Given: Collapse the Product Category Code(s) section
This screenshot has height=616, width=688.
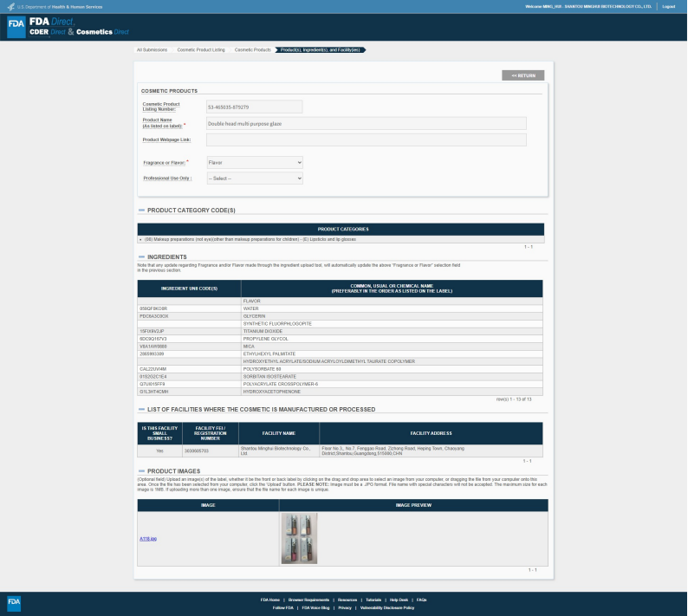Looking at the screenshot, I should (141, 211).
